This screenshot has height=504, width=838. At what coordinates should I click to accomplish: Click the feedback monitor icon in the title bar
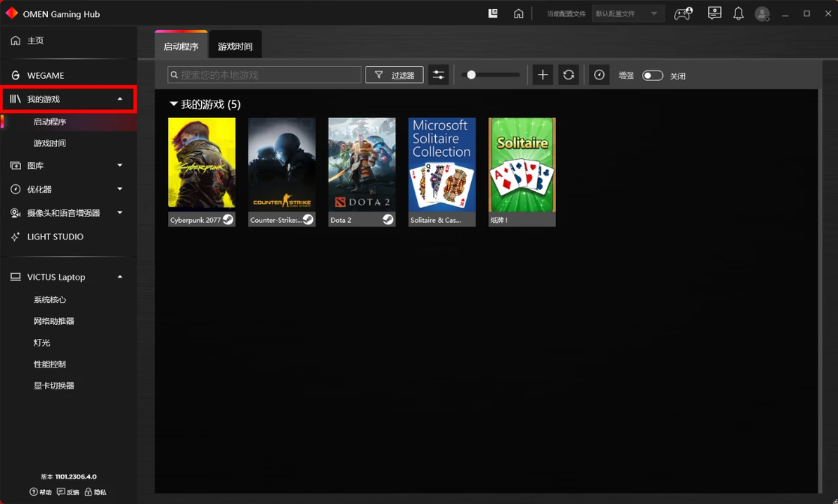[x=714, y=13]
